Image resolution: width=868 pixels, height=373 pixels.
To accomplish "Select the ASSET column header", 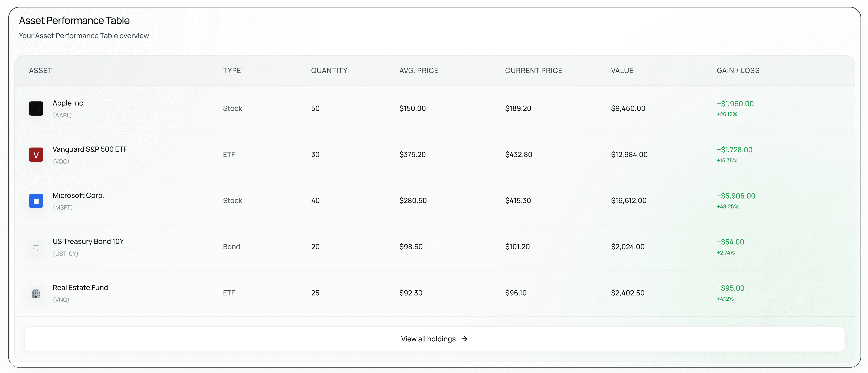I will (40, 70).
